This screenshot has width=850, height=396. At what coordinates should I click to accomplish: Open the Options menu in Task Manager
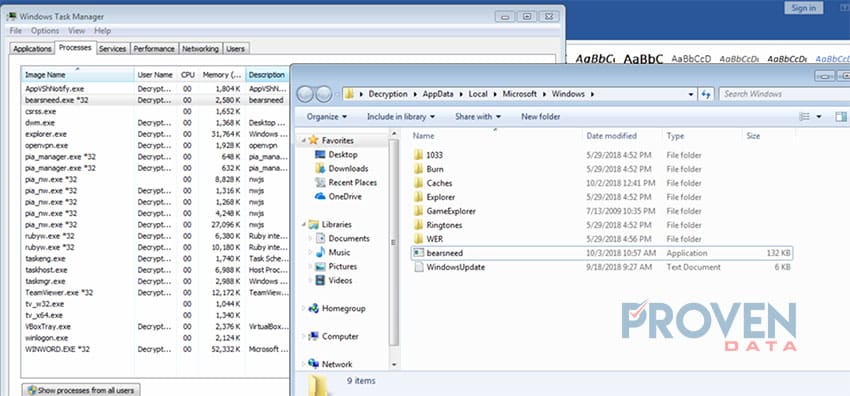tap(45, 31)
